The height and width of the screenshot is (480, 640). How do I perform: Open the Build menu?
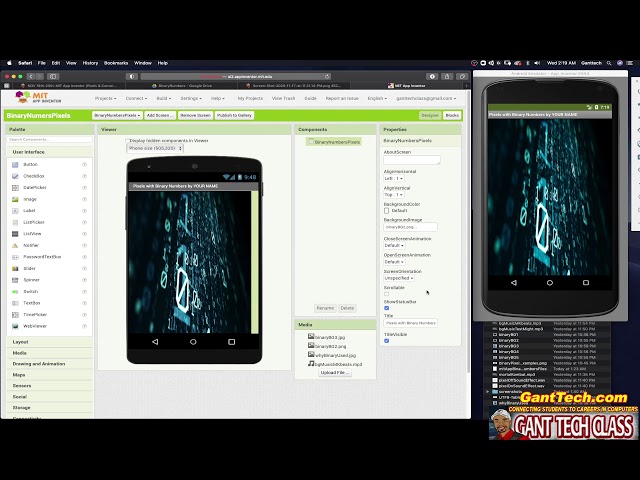[x=164, y=98]
